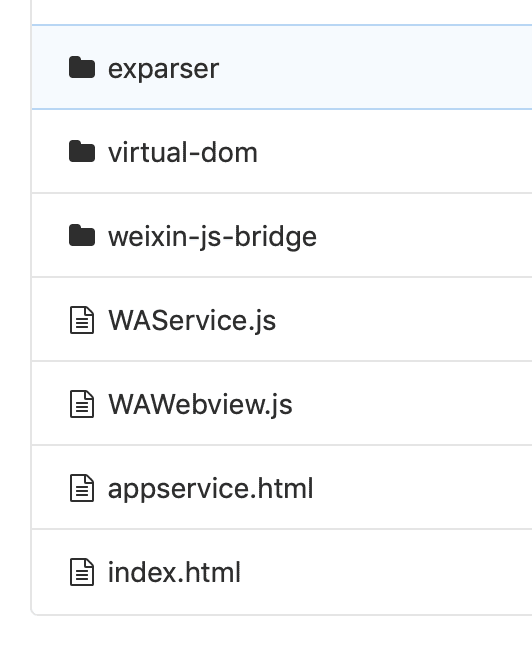Click the file icon for index.html
Image resolution: width=532 pixels, height=652 pixels.
pyautogui.click(x=82, y=572)
